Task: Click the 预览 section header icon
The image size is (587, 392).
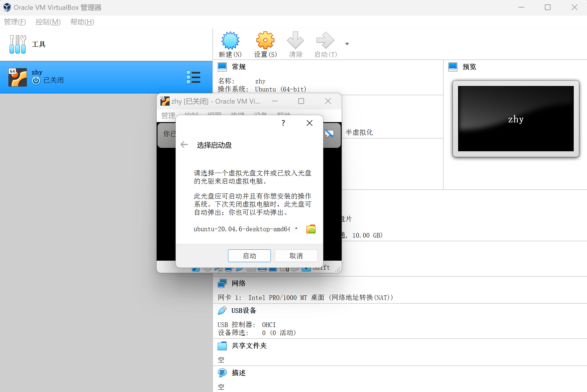Action: pyautogui.click(x=453, y=67)
